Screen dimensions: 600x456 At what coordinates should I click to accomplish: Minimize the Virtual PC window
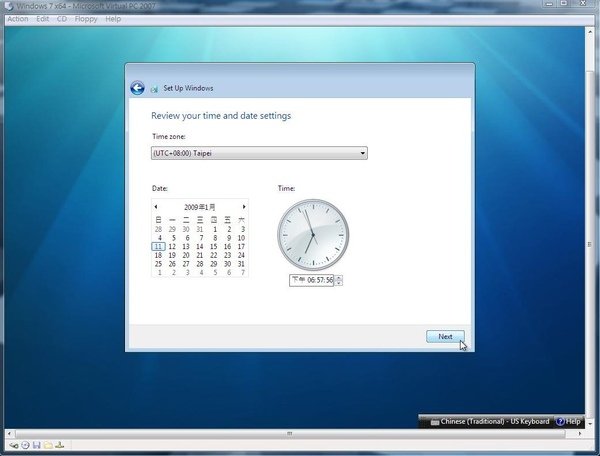[x=550, y=3]
